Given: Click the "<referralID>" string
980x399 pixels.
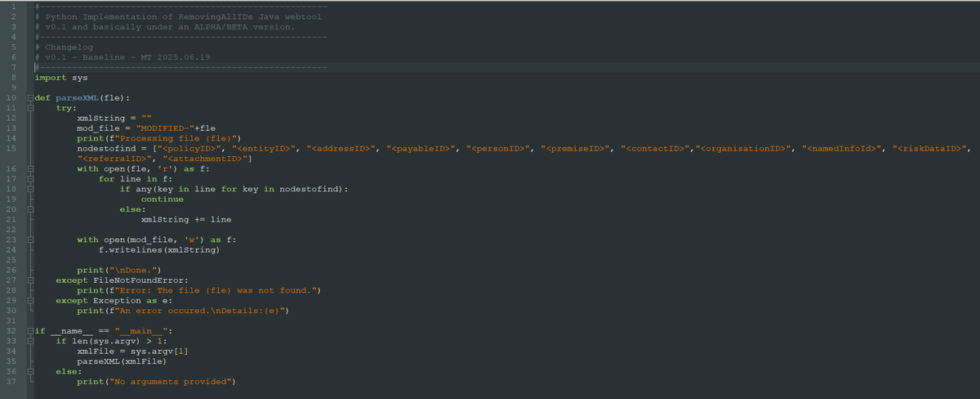Looking at the screenshot, I should pos(114,159).
